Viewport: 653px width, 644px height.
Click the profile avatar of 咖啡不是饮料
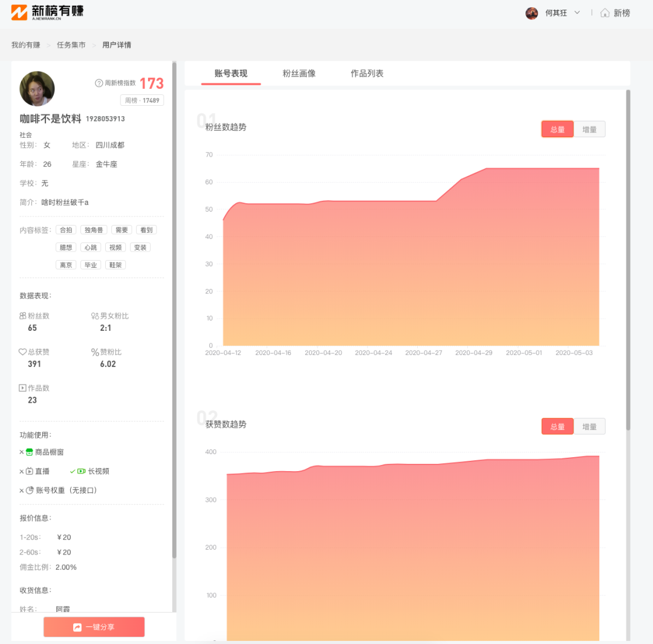pyautogui.click(x=37, y=88)
